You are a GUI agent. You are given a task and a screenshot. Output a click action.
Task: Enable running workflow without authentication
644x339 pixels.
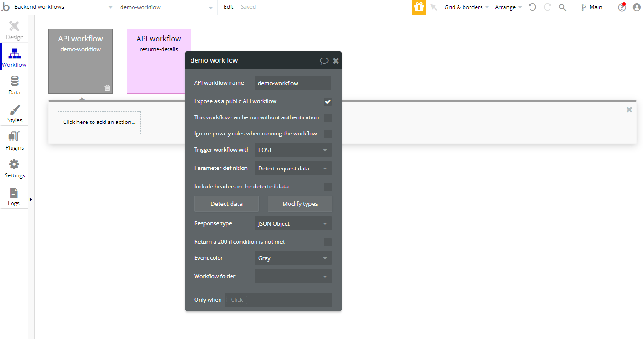pos(327,117)
